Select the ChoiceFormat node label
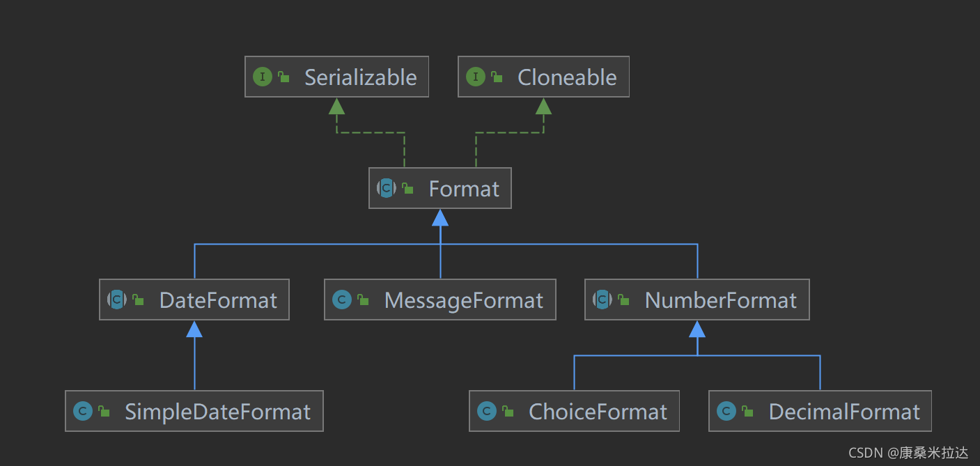The width and height of the screenshot is (980, 466). [x=598, y=412]
